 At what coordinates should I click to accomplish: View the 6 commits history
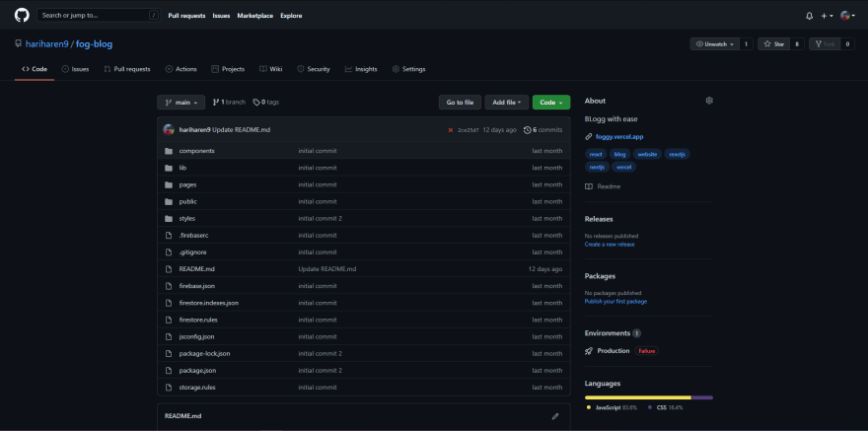click(x=542, y=130)
